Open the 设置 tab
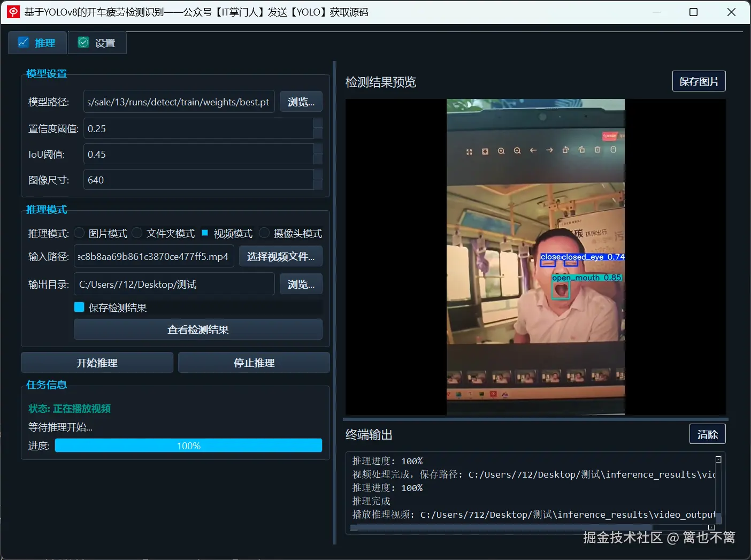Screen dimensions: 751x560 click(97, 43)
